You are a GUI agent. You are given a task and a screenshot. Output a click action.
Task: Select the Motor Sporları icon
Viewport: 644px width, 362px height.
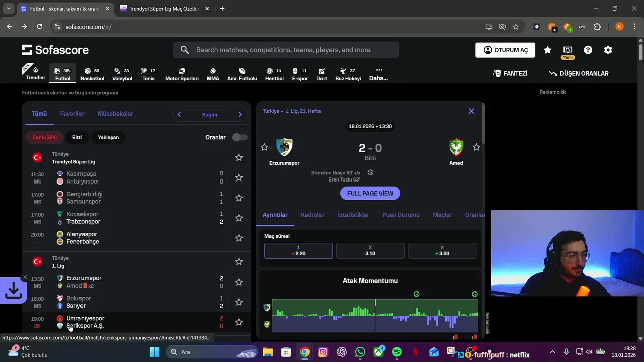182,74
